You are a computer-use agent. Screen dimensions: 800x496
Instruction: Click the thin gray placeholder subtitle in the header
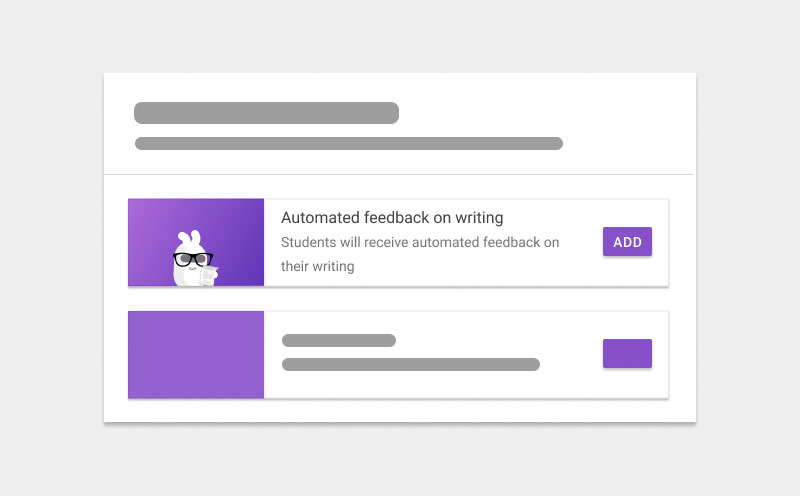348,143
